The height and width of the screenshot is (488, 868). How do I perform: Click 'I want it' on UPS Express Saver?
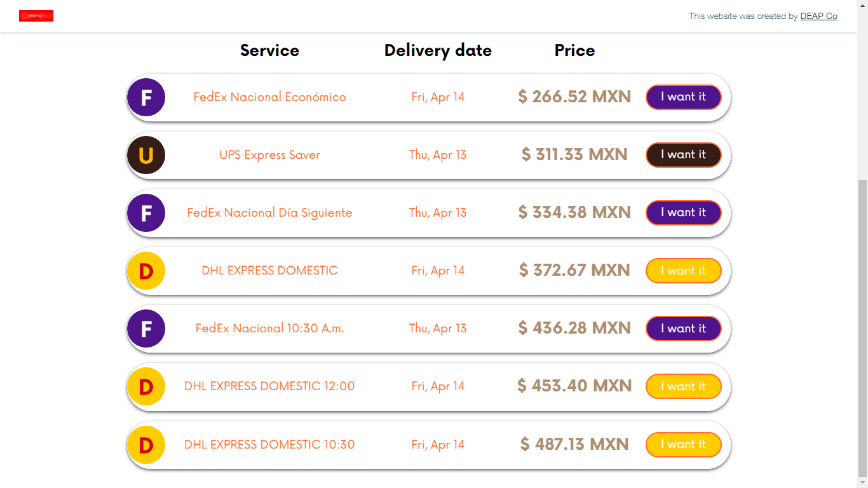tap(684, 154)
